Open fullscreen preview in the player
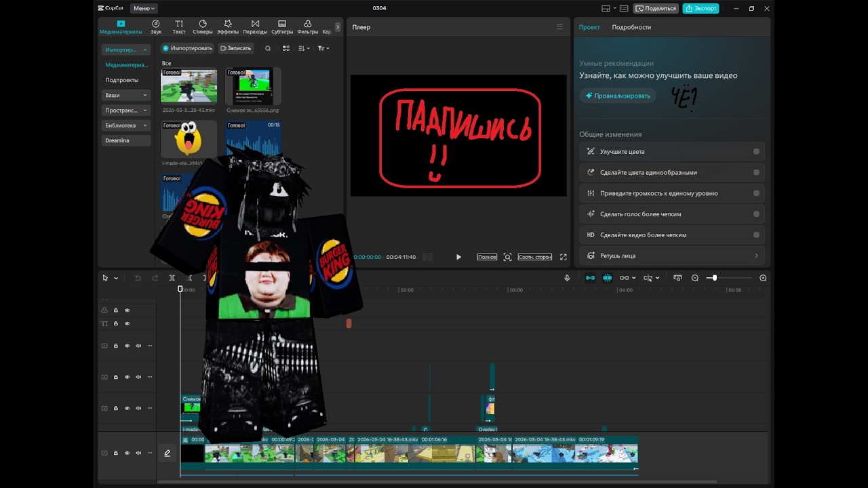868x488 pixels. click(x=563, y=257)
